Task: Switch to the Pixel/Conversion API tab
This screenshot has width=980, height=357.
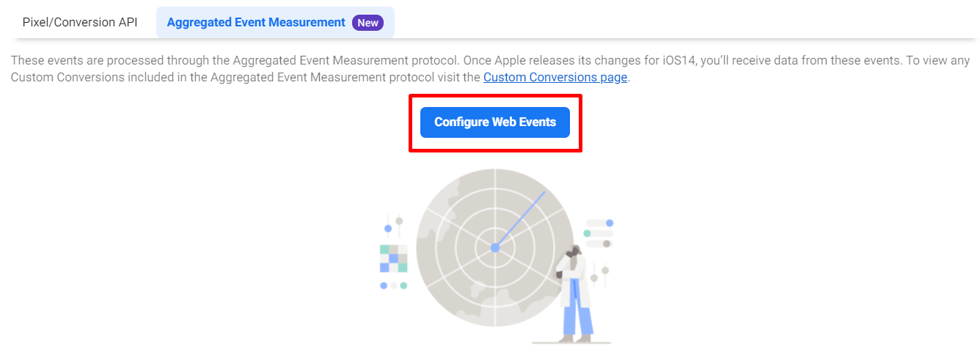Action: [x=80, y=22]
